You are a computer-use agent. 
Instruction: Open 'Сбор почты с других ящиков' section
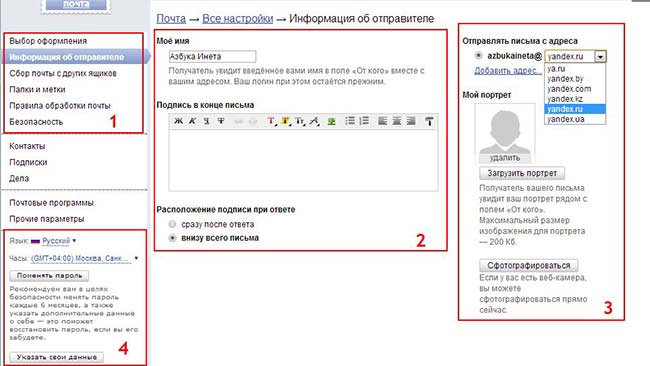(x=63, y=73)
